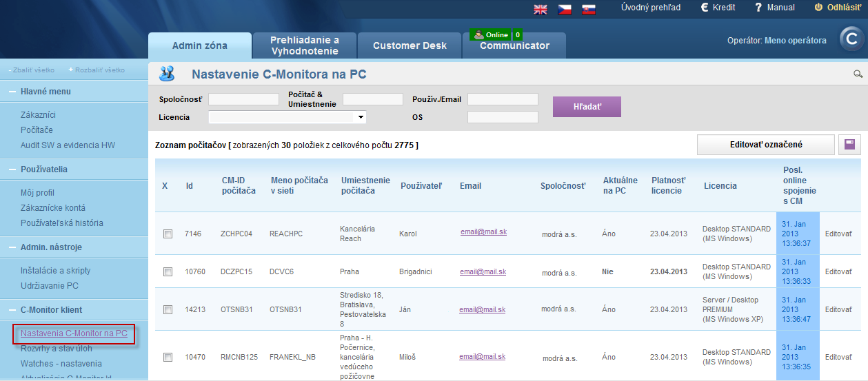The image size is (868, 381).
Task: Open Počítače in sidebar
Action: [37, 130]
